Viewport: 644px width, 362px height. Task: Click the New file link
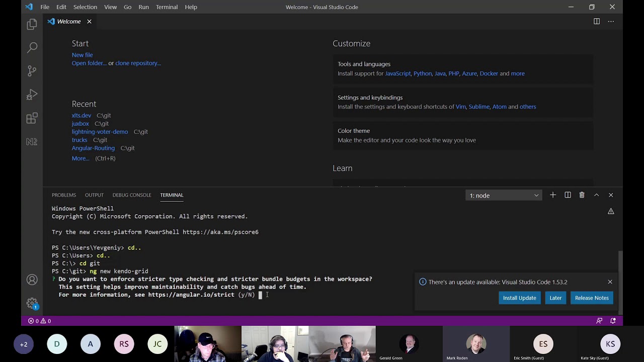pyautogui.click(x=82, y=55)
